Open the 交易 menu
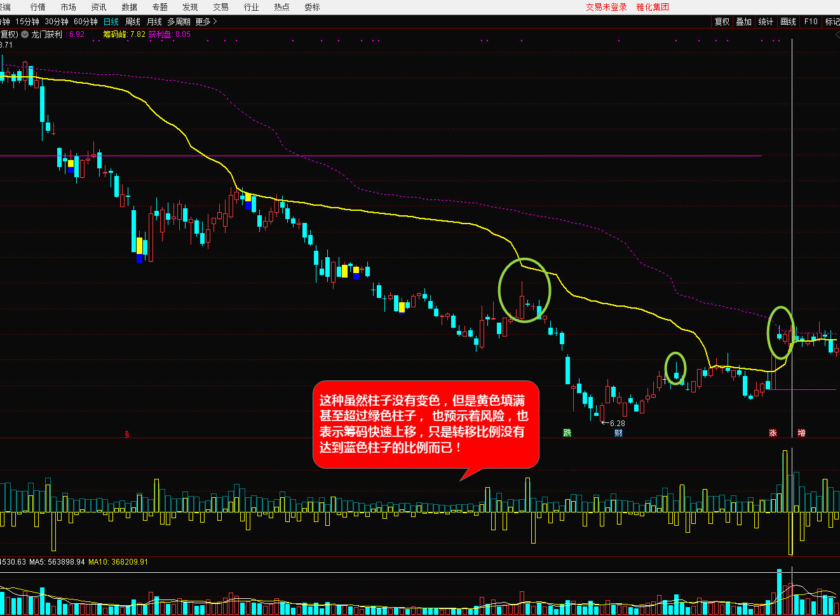840x616 pixels. pyautogui.click(x=221, y=7)
